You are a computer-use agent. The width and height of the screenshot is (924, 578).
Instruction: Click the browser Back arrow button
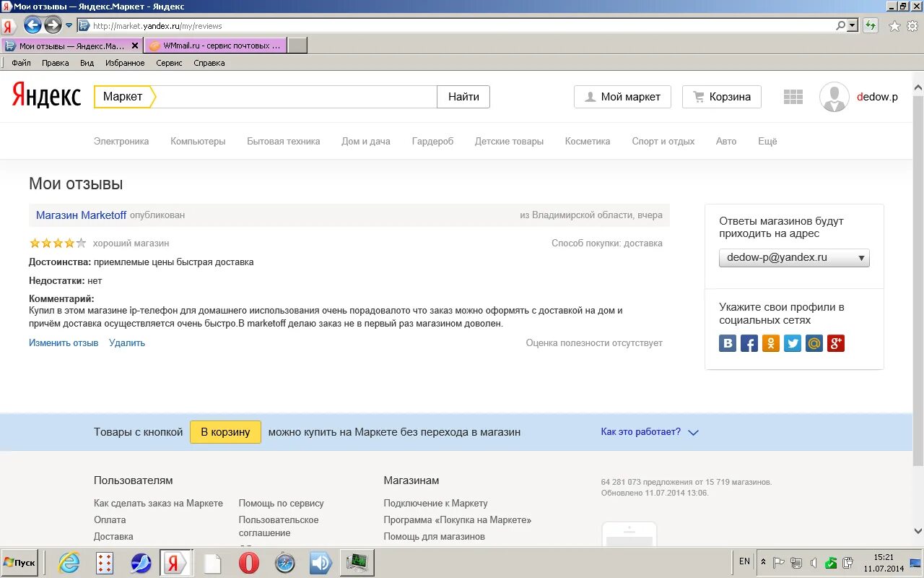(32, 25)
